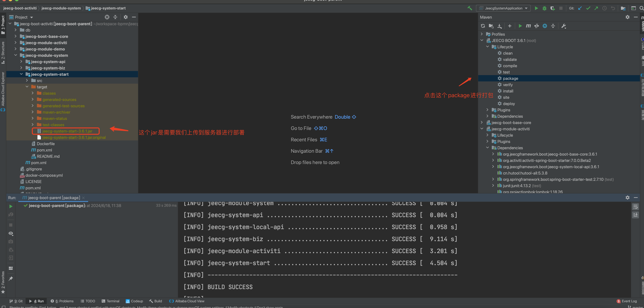Expand jeecg-boot-base-core in project tree
Screen dimensions: 644x308
pos(16,36)
